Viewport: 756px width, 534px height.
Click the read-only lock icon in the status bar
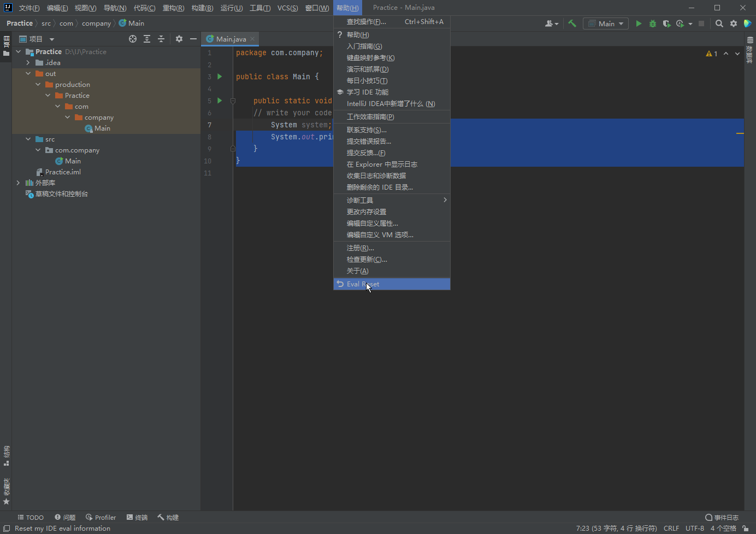click(x=746, y=529)
